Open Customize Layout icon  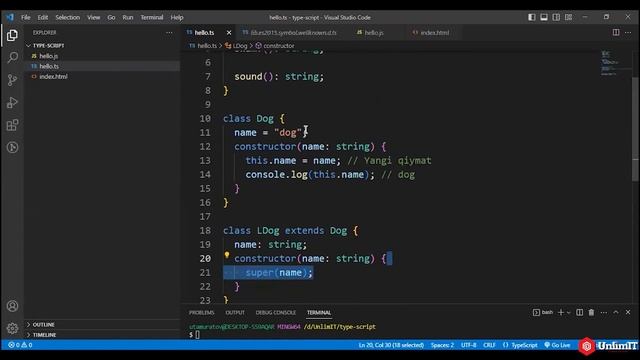click(568, 17)
